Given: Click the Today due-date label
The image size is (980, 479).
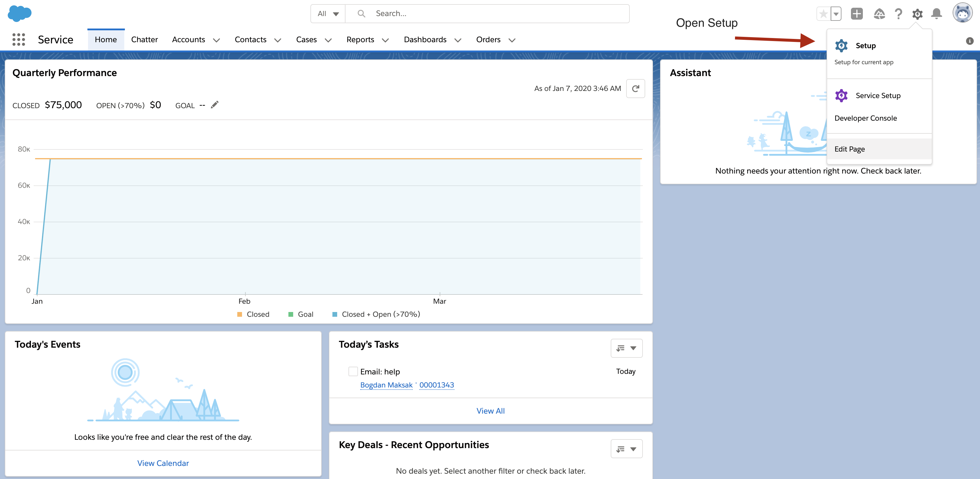Looking at the screenshot, I should [x=626, y=371].
